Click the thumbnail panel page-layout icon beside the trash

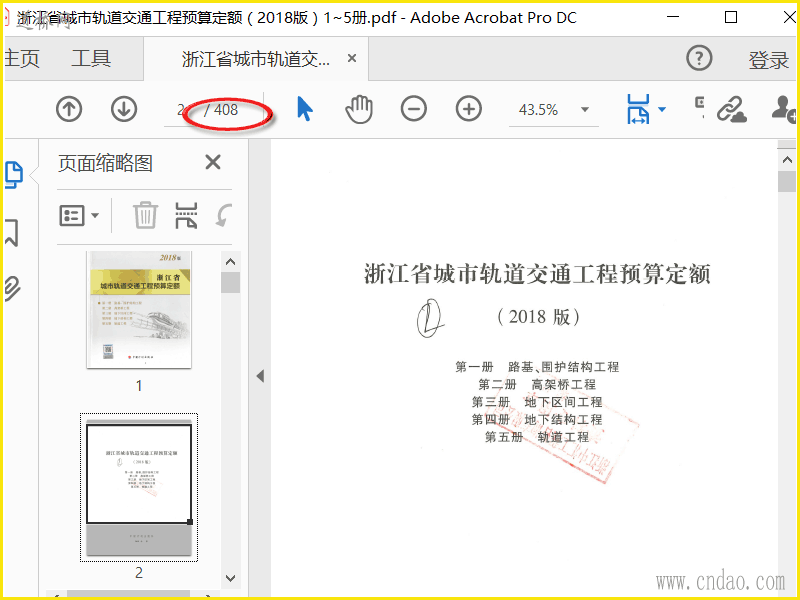186,215
